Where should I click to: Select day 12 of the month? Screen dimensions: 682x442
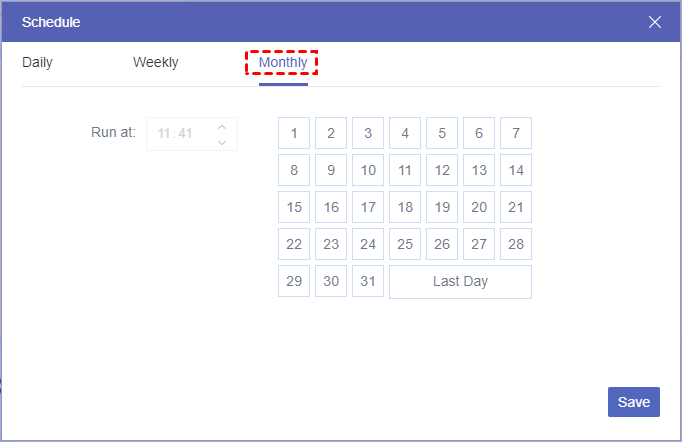tap(442, 170)
